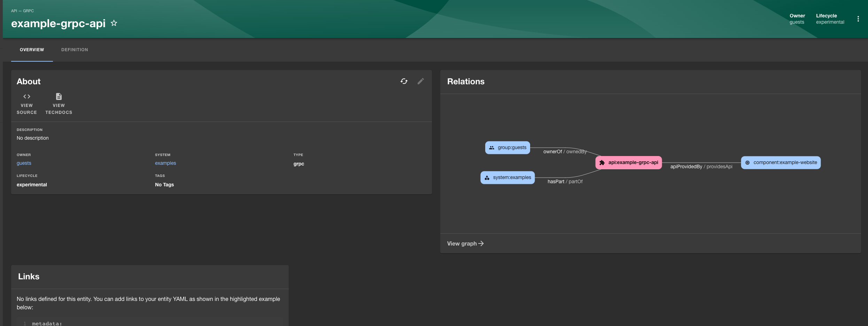The width and height of the screenshot is (868, 326).
Task: Switch to the Definition tab
Action: [75, 49]
